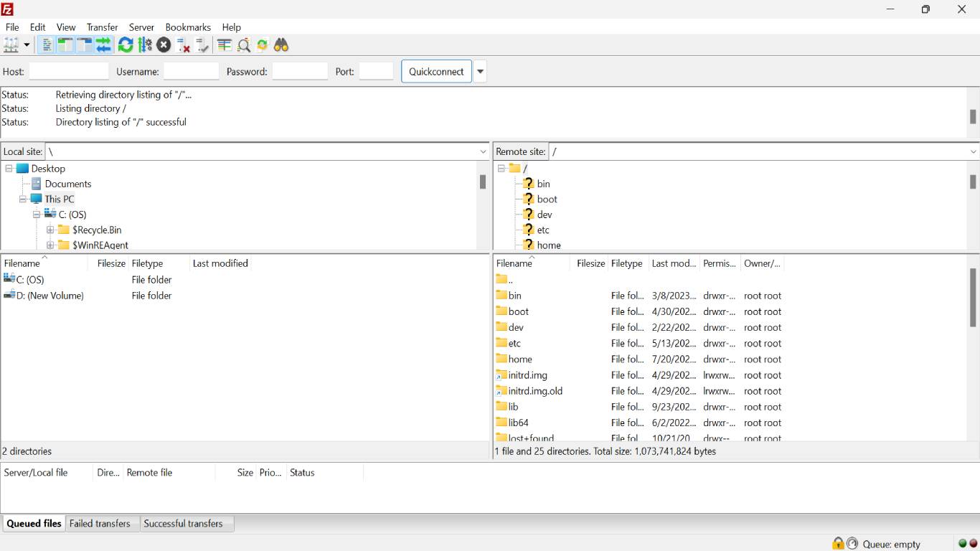Select the question-mark icon beside boot in remote tree

coord(529,199)
